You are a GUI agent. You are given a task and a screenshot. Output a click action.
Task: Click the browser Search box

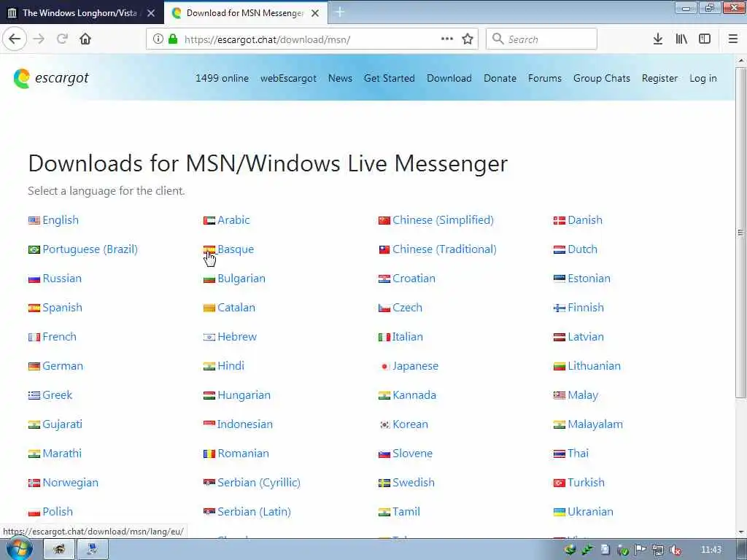542,39
